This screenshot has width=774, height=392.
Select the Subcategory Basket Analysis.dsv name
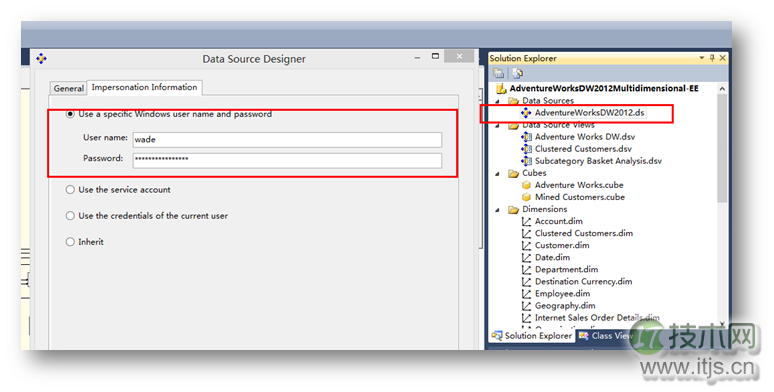click(x=598, y=161)
